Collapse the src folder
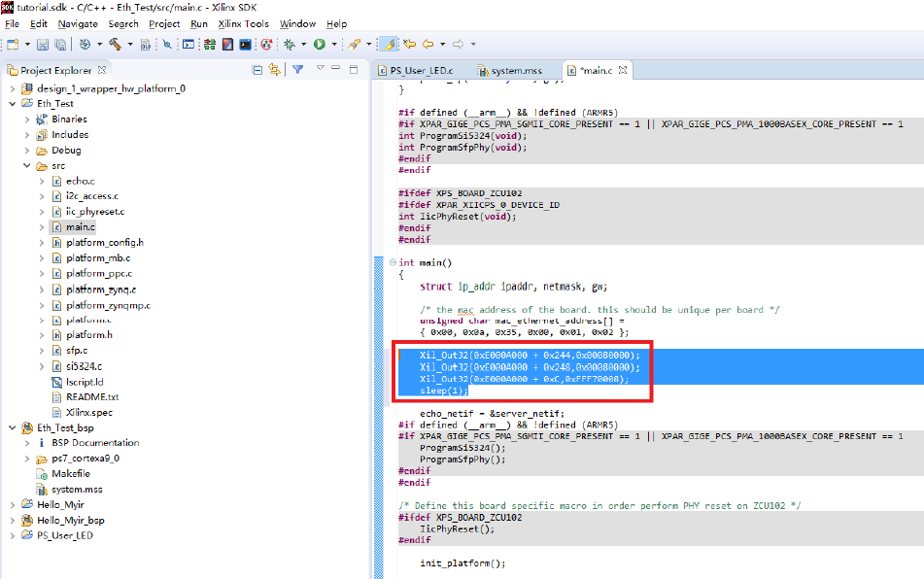924x579 pixels. 27,166
